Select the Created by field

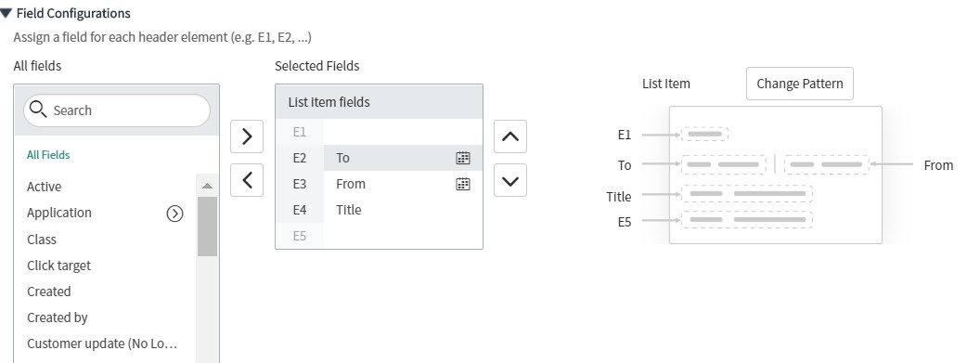(x=105, y=318)
